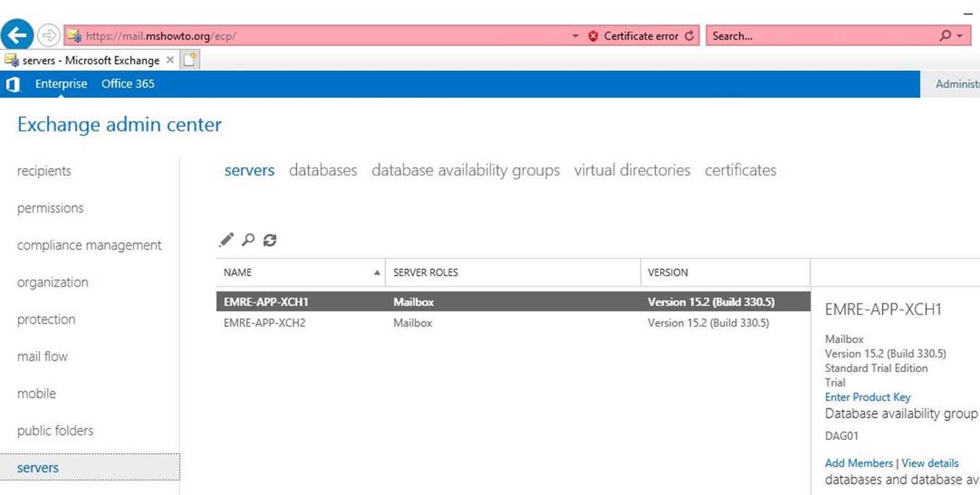
Task: Click the pencil Edit icon above server list
Action: [x=227, y=240]
